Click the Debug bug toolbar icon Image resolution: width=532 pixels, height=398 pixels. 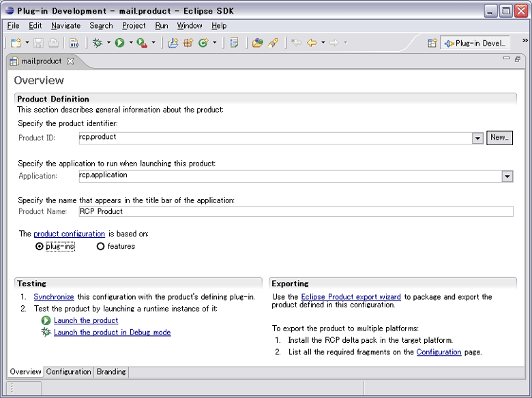(98, 43)
